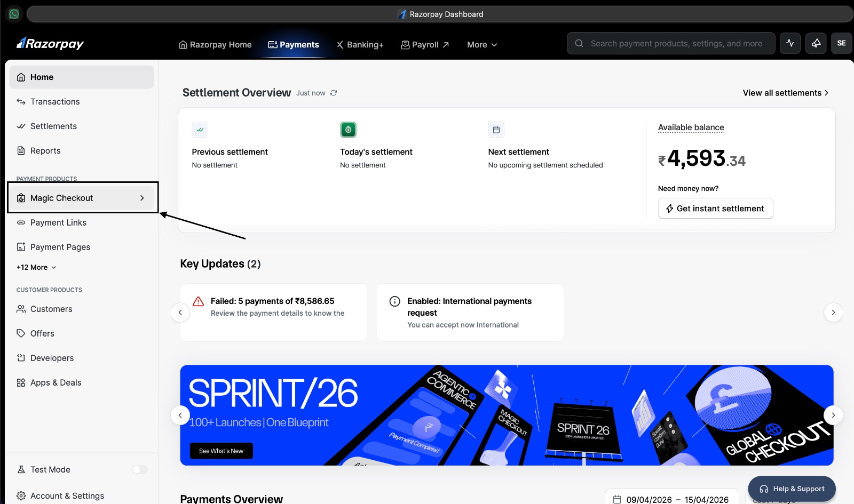Enable the Test Mode toggle

point(139,469)
